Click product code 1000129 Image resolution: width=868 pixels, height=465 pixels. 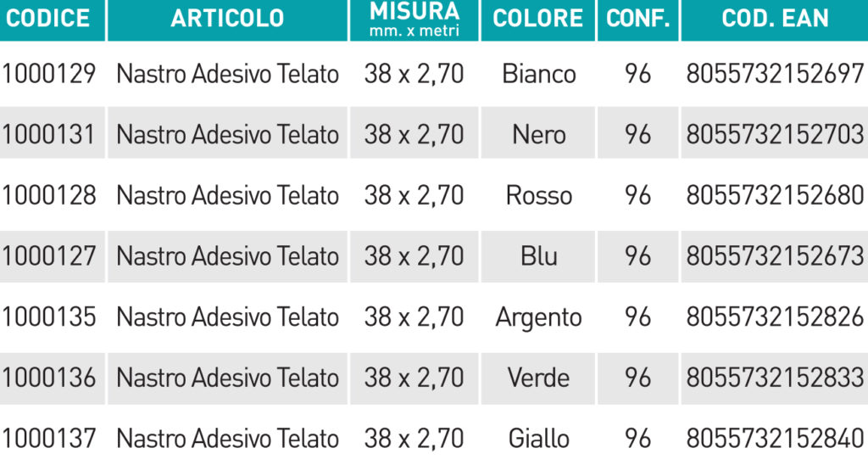pyautogui.click(x=48, y=74)
